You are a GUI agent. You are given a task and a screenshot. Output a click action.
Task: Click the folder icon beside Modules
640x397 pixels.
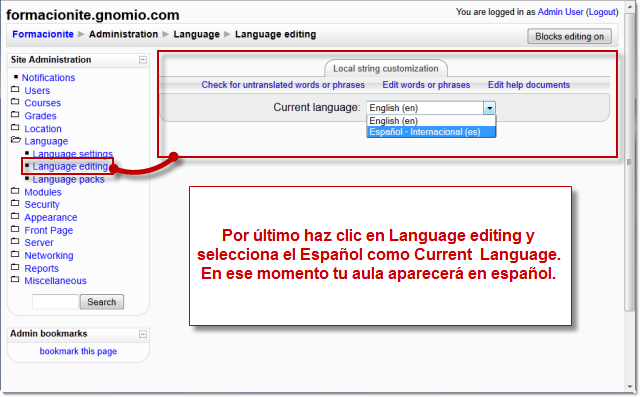15,191
